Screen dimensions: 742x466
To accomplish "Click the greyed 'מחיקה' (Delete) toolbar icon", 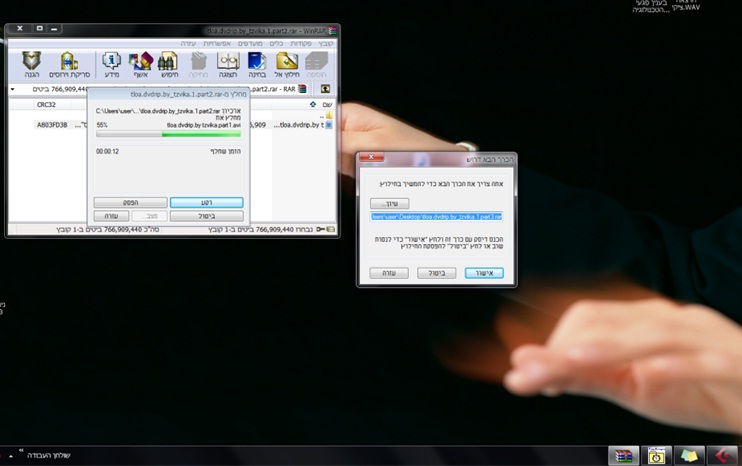I will 198,65.
